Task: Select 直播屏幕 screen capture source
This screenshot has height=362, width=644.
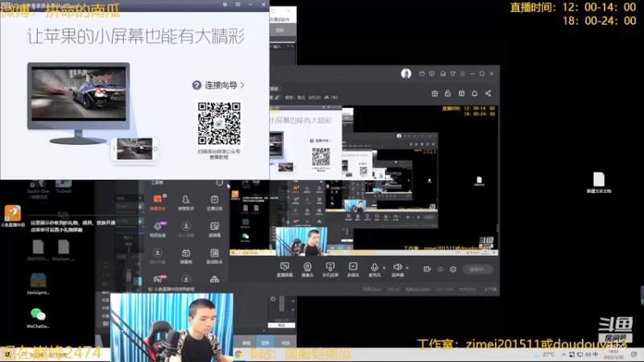Action: (284, 269)
